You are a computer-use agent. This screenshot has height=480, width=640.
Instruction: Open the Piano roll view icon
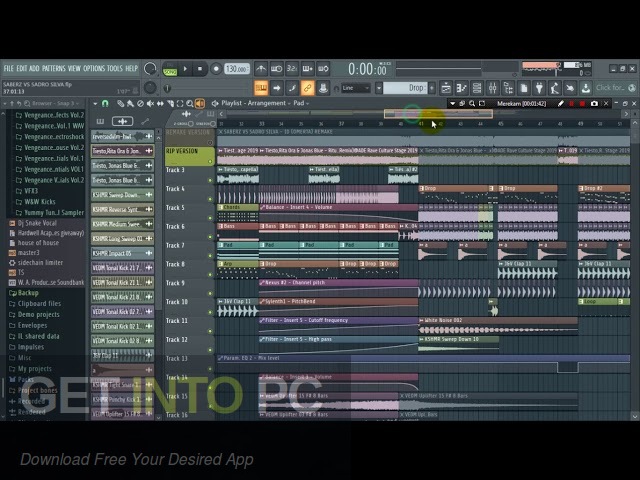[461, 88]
